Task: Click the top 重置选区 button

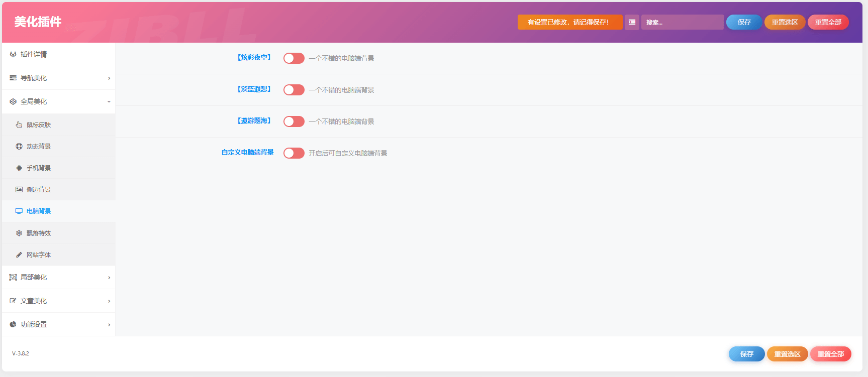Action: (x=785, y=22)
